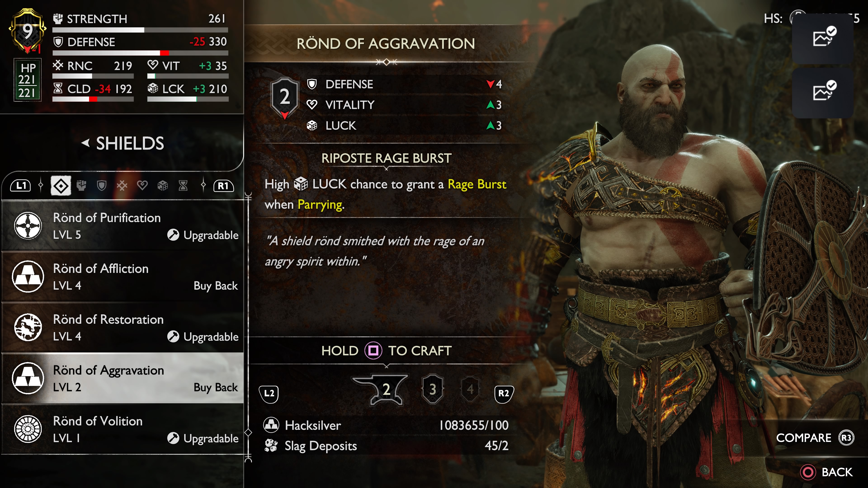Image resolution: width=868 pixels, height=488 pixels.
Task: Click the shield list scrollbar diamond marker
Action: 248,432
